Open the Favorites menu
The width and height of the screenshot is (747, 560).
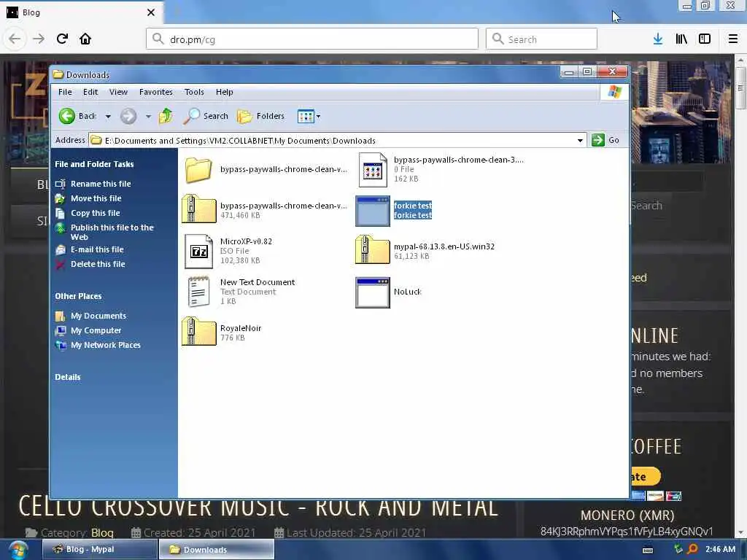tap(156, 92)
